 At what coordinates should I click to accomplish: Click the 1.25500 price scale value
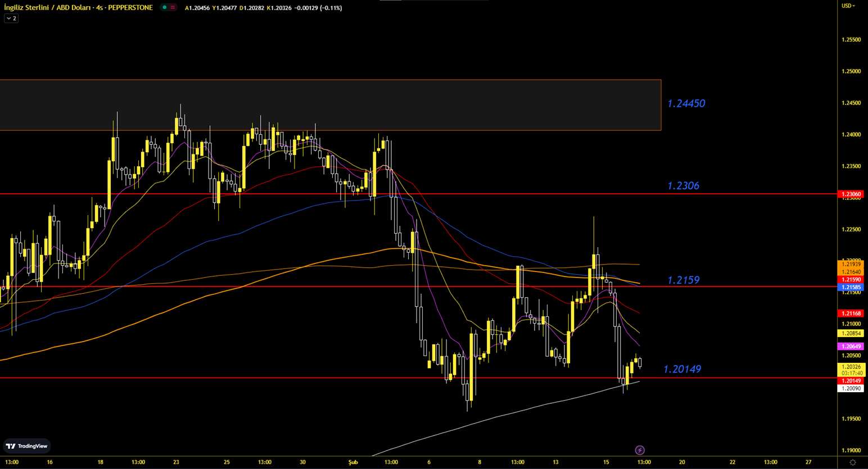[851, 40]
